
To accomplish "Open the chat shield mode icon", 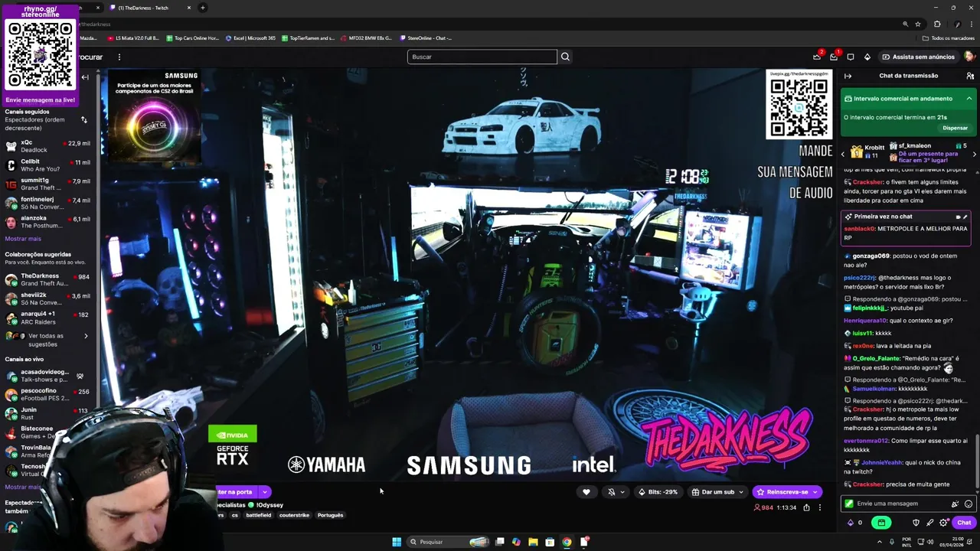I will tap(916, 523).
